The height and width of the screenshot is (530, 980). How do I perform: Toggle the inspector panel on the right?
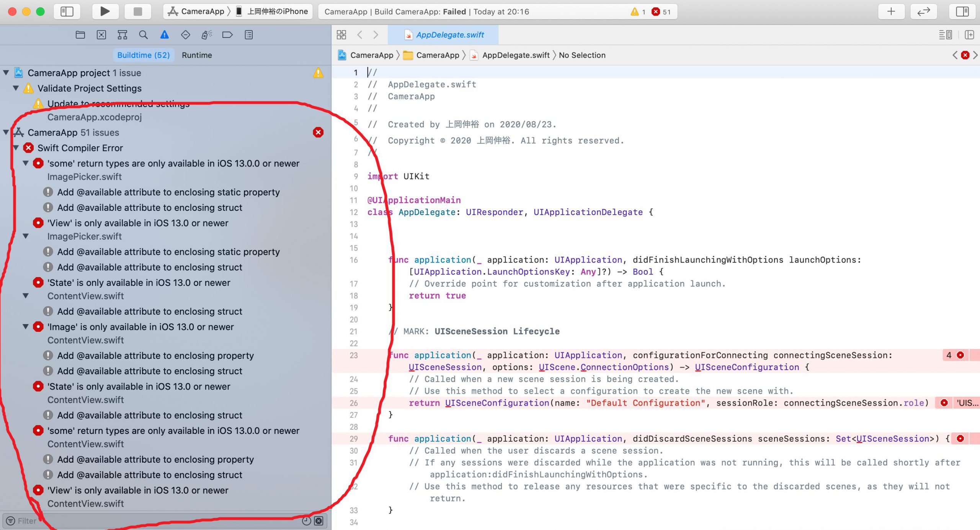962,11
